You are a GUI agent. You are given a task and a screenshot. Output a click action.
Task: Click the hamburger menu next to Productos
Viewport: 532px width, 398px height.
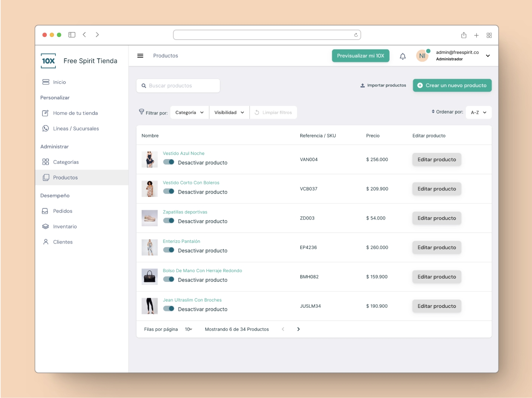click(140, 55)
